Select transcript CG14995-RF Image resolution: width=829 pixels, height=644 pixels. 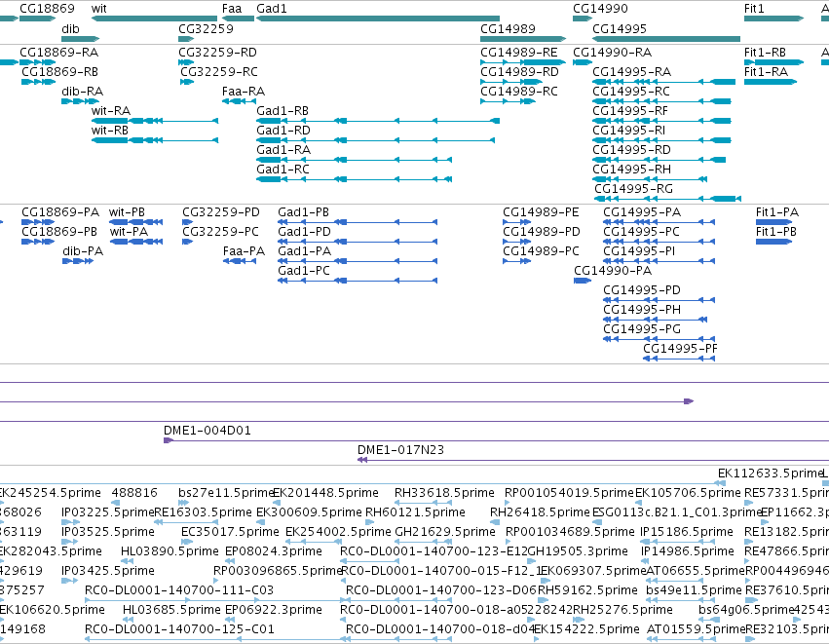tap(661, 121)
